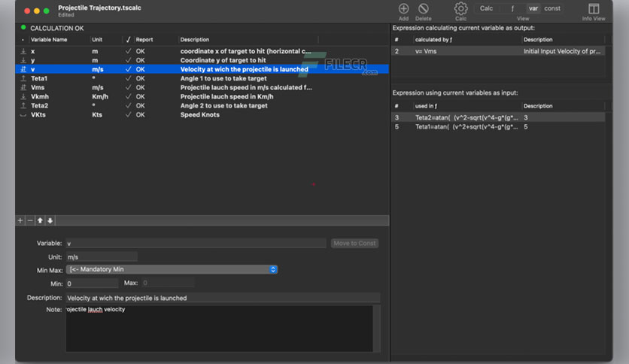Sort by the Report column header

144,40
